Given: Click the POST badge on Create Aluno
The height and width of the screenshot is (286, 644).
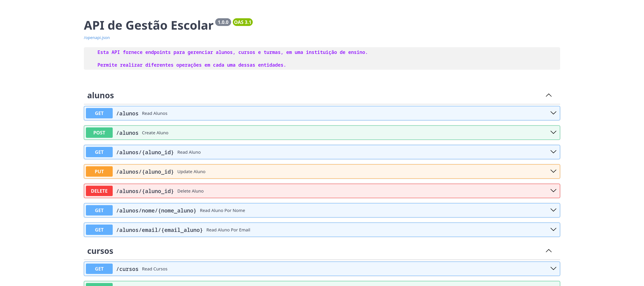Looking at the screenshot, I should [x=99, y=132].
